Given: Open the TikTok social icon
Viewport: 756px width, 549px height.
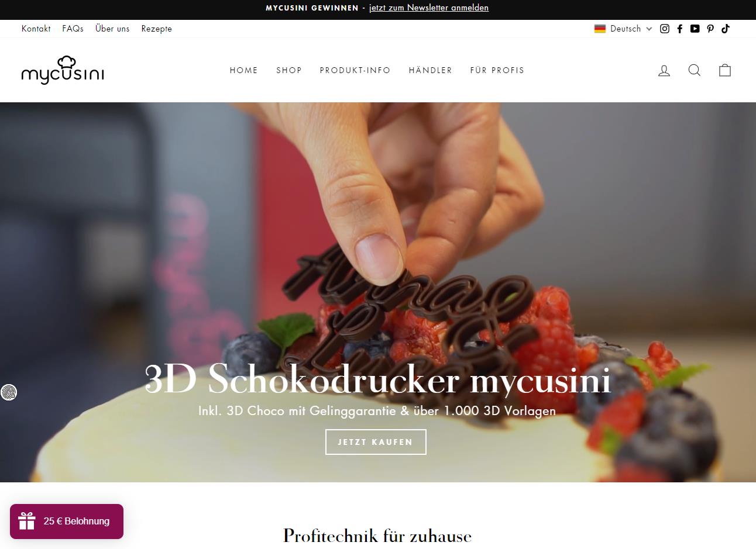Looking at the screenshot, I should point(726,29).
